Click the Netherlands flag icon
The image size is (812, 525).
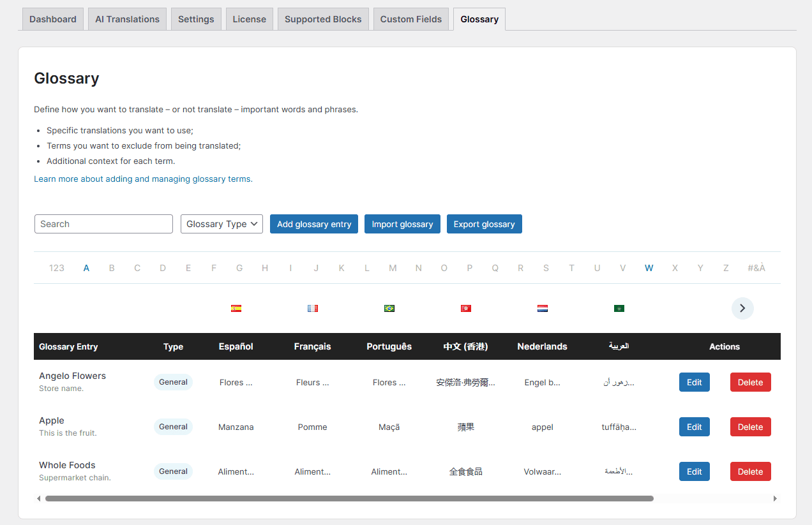point(542,309)
